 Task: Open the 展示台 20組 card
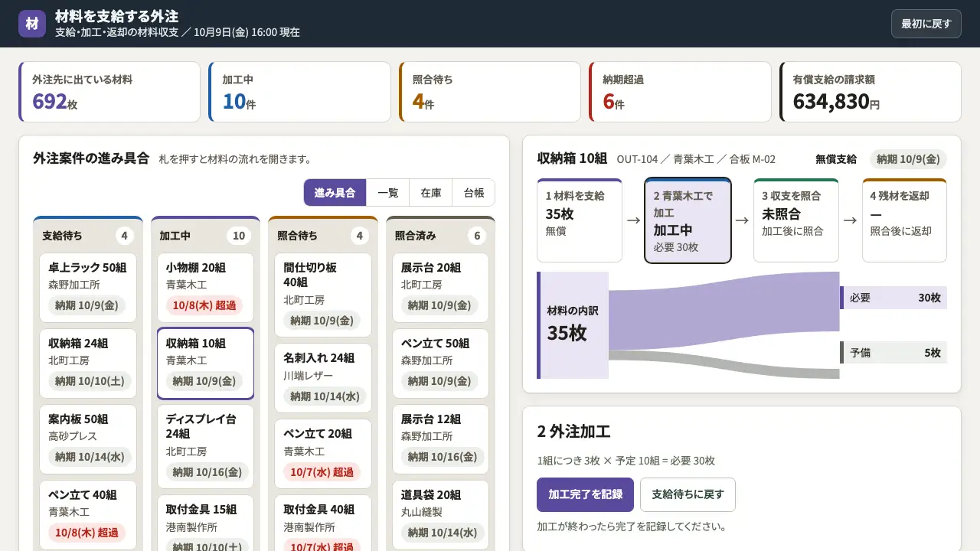(x=440, y=288)
